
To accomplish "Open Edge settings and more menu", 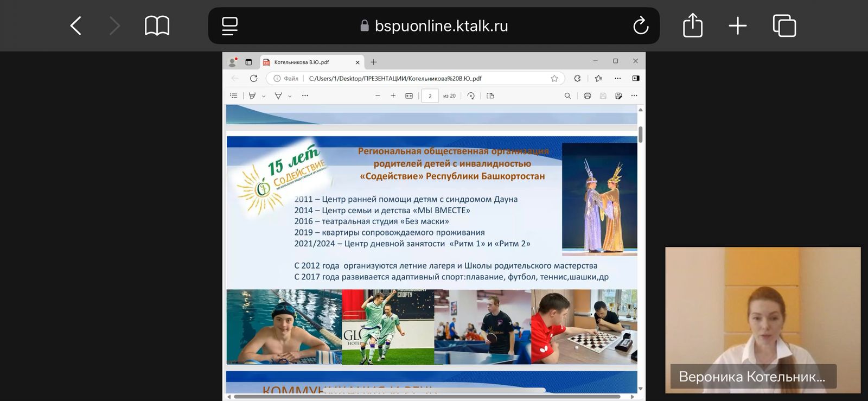I will 617,78.
